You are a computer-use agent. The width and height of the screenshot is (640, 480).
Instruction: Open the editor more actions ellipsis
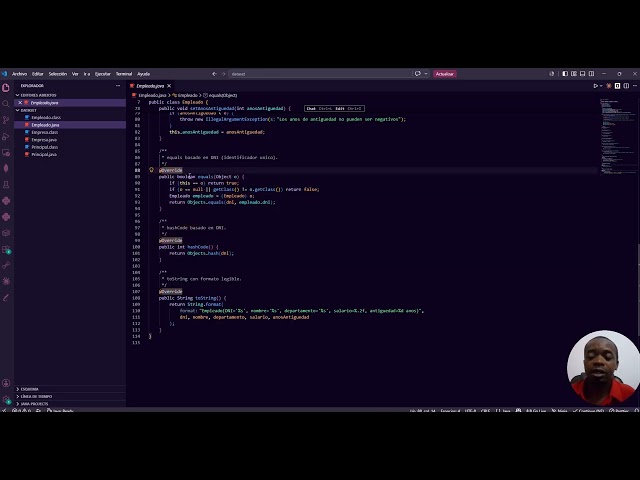tap(635, 86)
